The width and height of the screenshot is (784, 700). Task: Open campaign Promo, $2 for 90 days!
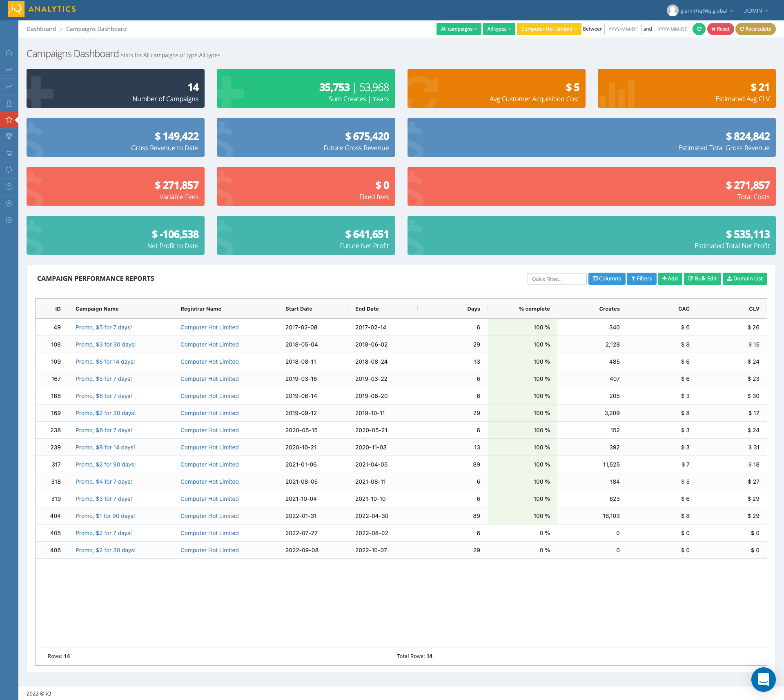tap(106, 464)
